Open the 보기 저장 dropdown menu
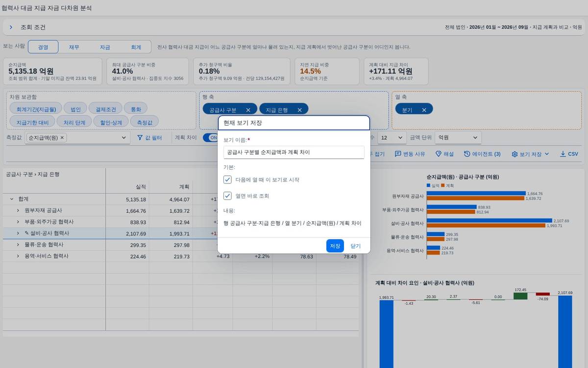 click(x=530, y=154)
